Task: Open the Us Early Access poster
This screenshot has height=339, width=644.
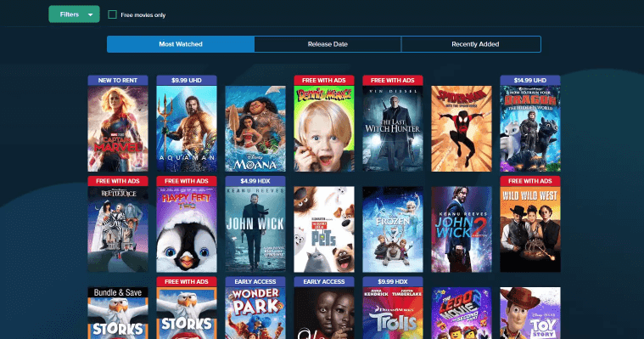Action: coord(324,313)
